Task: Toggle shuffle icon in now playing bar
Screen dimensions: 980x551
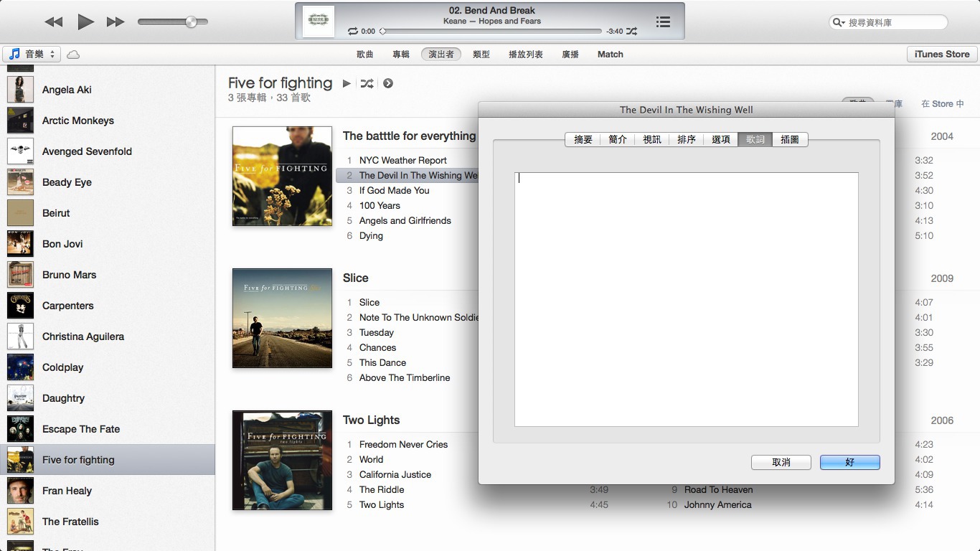Action: (x=631, y=32)
